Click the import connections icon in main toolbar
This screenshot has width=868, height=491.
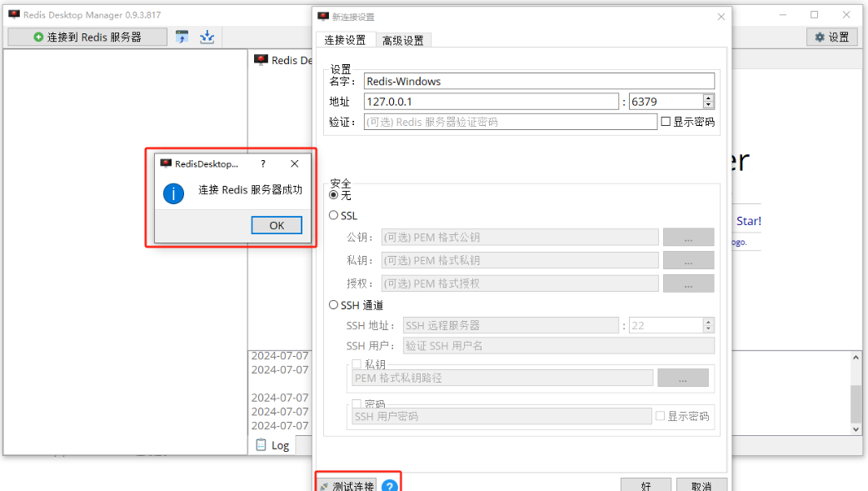(x=182, y=38)
